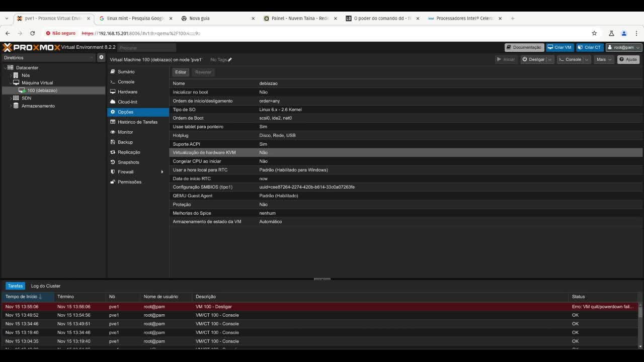The height and width of the screenshot is (362, 644).
Task: Open the Chrome three-dot menu
Action: (x=636, y=33)
